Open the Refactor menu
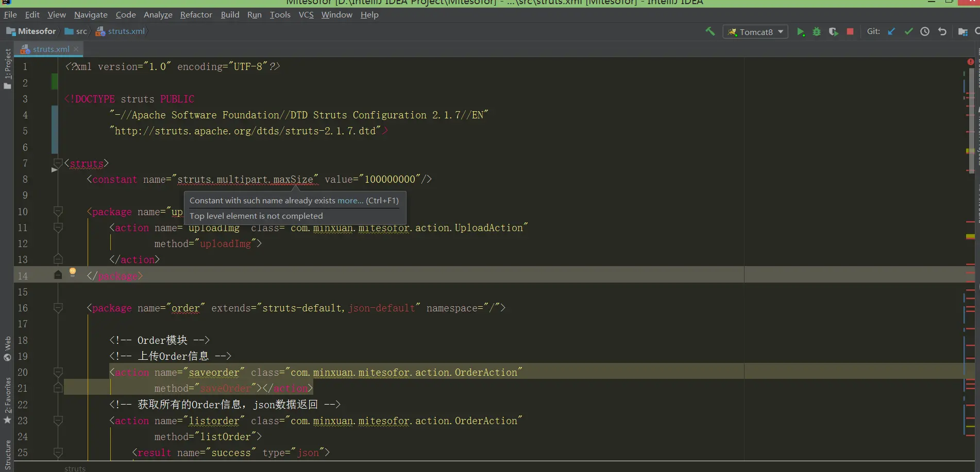The height and width of the screenshot is (472, 980). tap(196, 14)
